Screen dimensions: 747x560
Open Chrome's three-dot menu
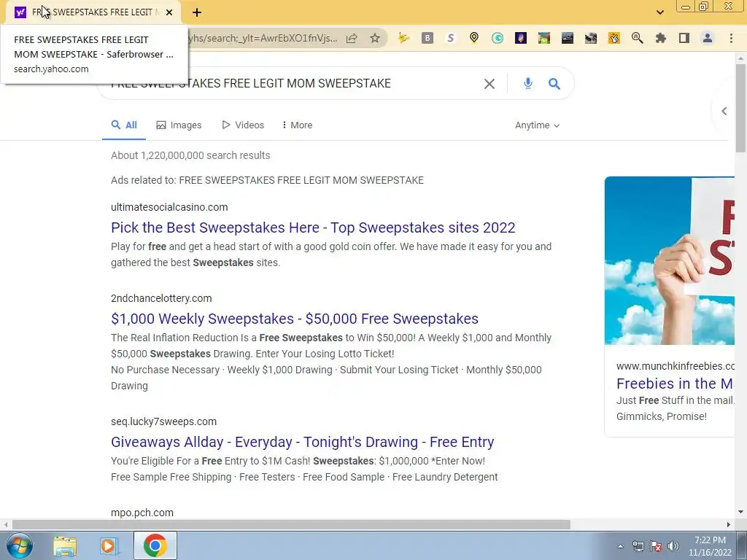[x=731, y=38]
